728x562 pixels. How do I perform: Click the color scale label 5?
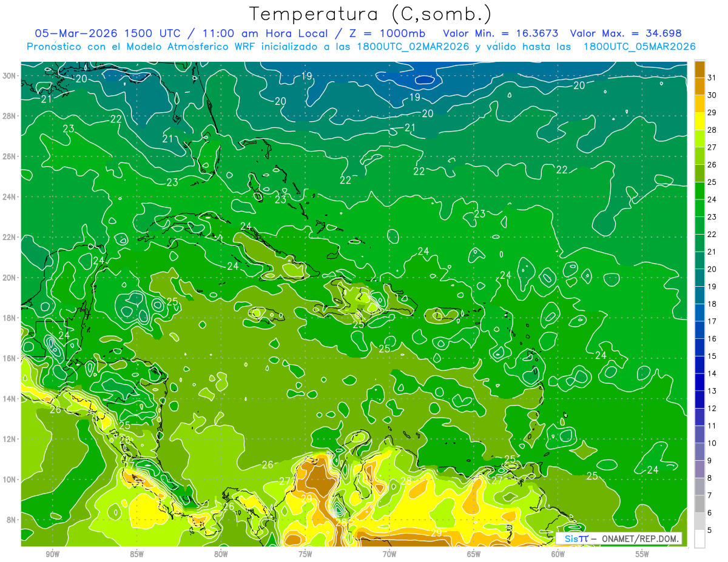[x=710, y=530]
